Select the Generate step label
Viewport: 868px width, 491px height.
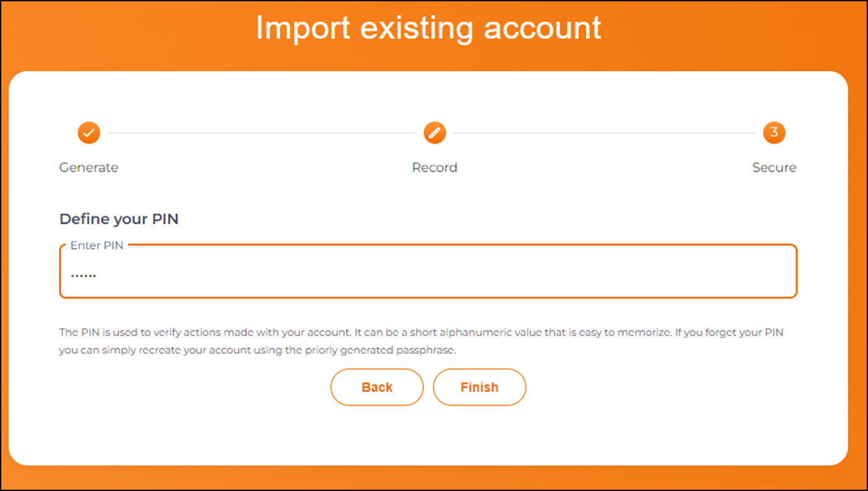[88, 167]
